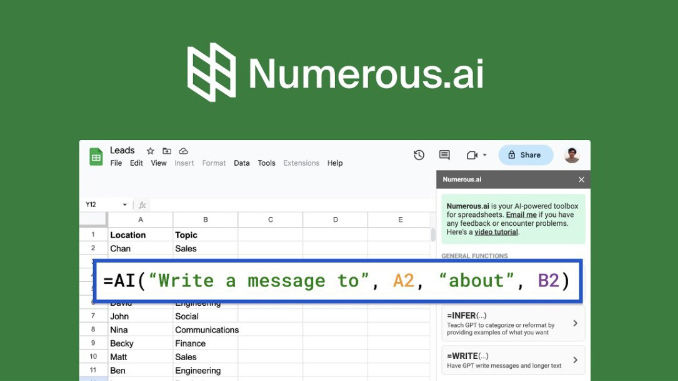Open the video tutorial link
Screen dimensions: 678x381
coord(496,232)
